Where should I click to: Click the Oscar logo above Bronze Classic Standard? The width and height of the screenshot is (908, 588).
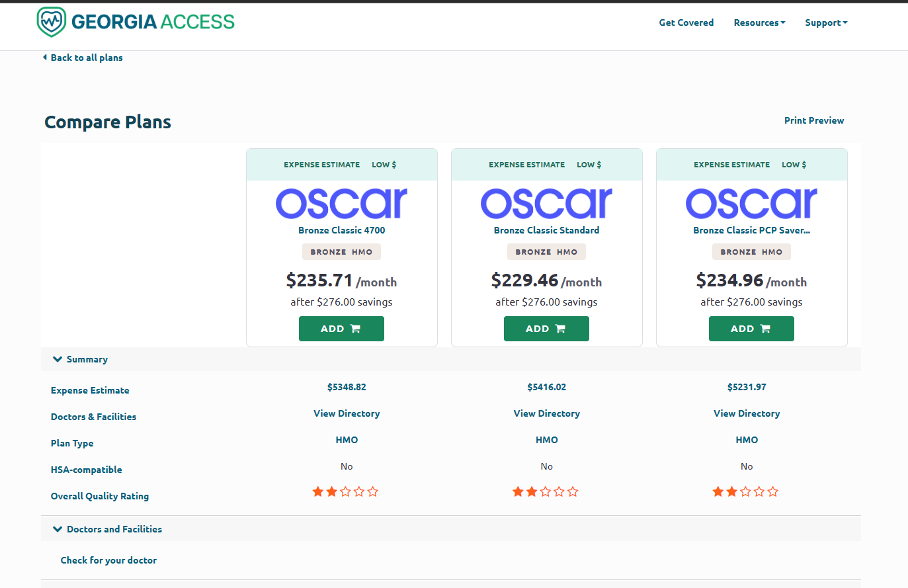tap(546, 203)
